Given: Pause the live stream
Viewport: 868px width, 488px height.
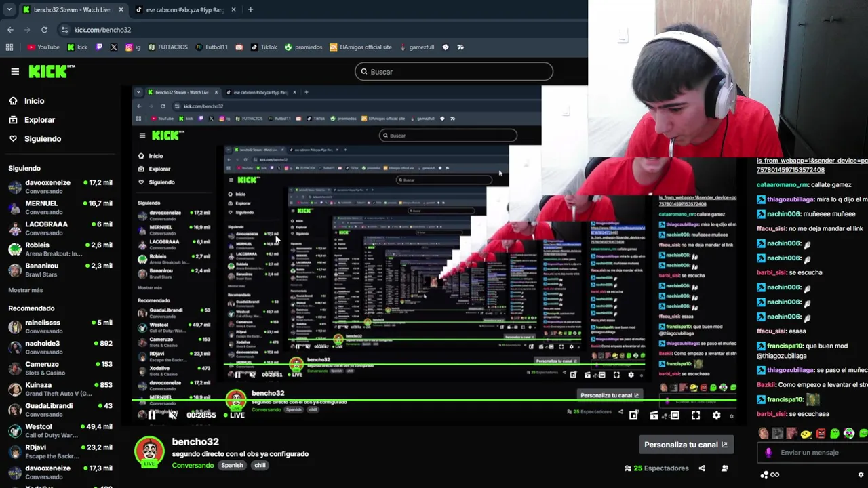Looking at the screenshot, I should tap(152, 415).
